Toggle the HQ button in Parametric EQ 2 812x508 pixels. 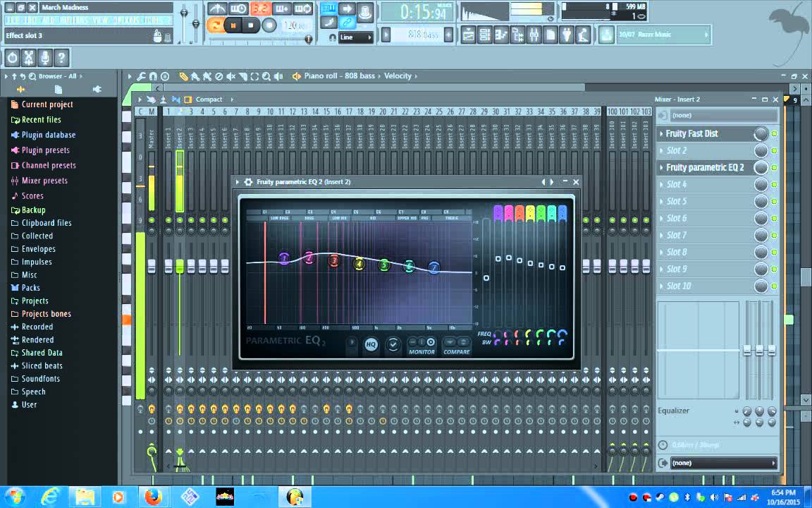coord(371,344)
